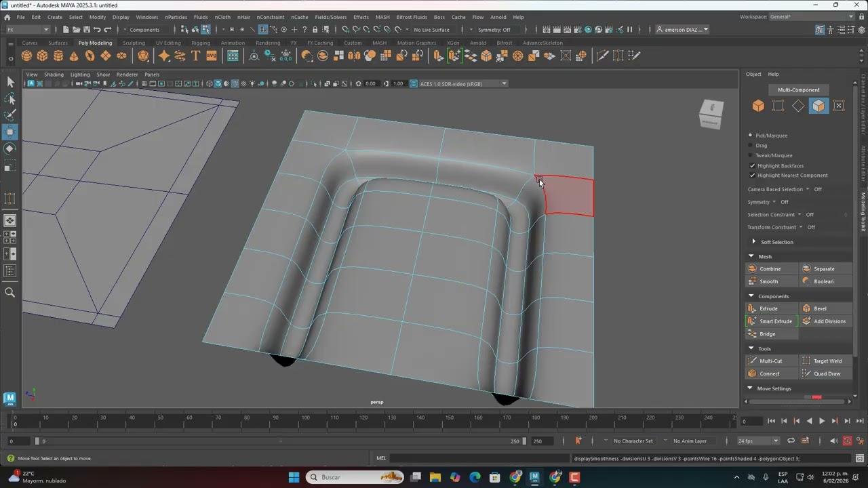Switch to face selection mode in Modeling Toolkit
The height and width of the screenshot is (488, 868).
pyautogui.click(x=818, y=106)
